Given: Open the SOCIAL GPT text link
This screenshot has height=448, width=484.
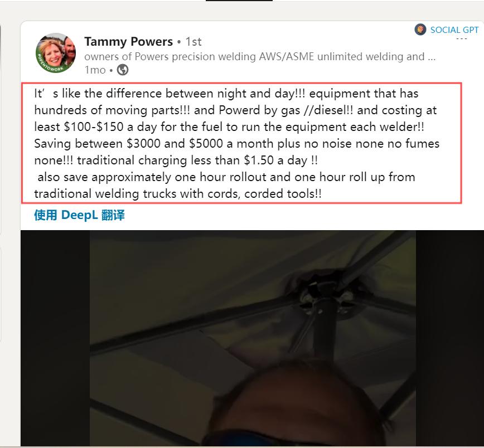Looking at the screenshot, I should pos(454,30).
